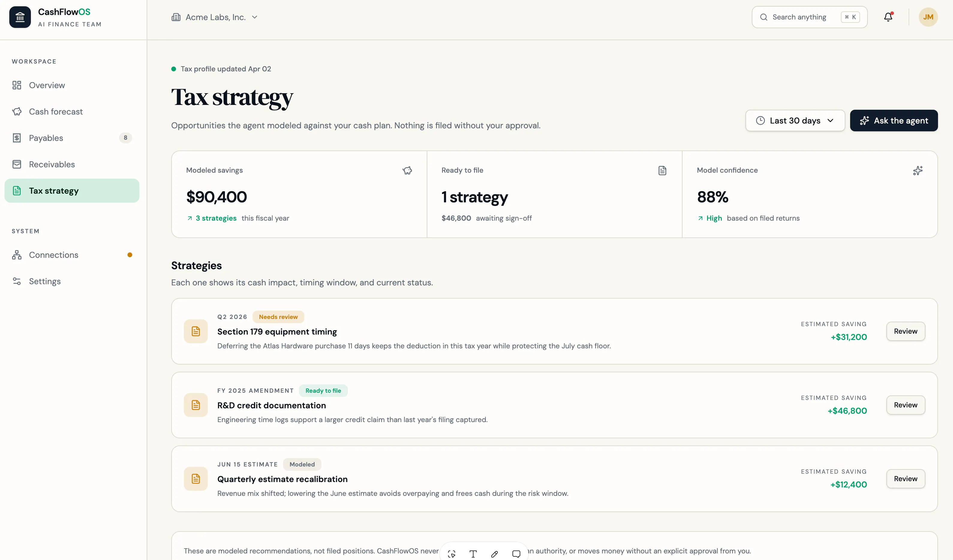This screenshot has height=560, width=953.
Task: Focus the Search anything field
Action: [809, 17]
